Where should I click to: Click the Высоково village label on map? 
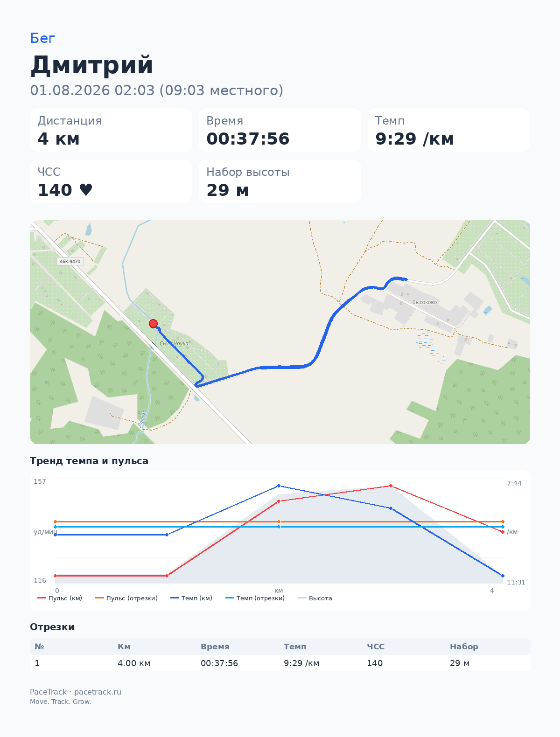point(425,302)
